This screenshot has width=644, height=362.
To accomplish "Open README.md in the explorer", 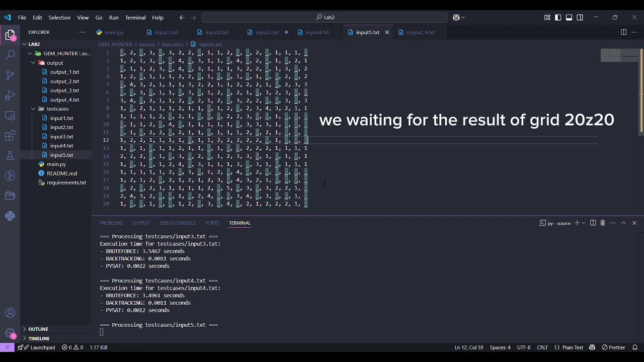I will click(x=61, y=173).
